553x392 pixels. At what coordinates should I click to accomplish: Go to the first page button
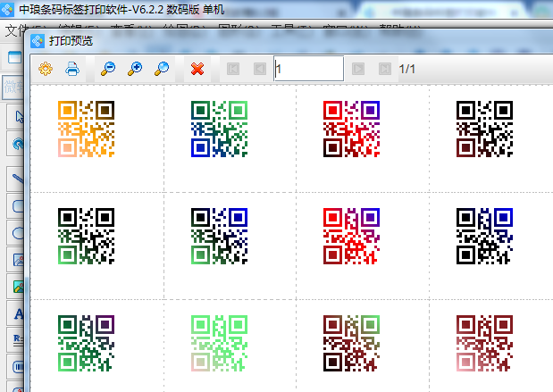[x=234, y=69]
